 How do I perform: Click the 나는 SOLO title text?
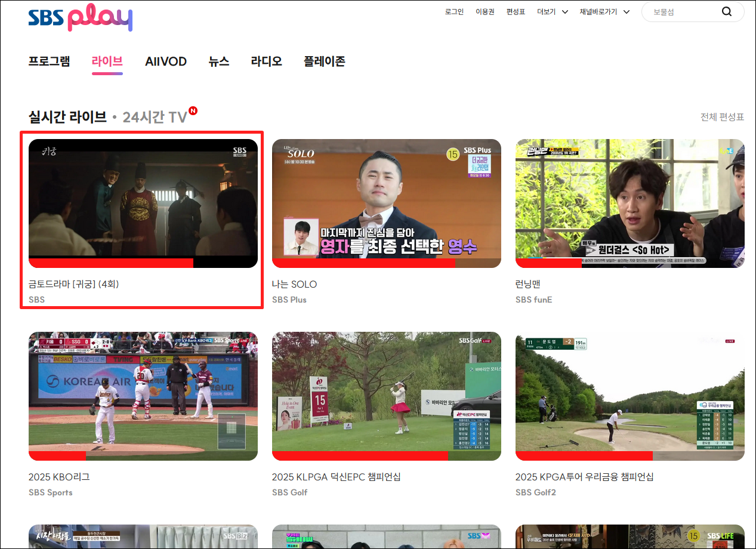point(295,284)
